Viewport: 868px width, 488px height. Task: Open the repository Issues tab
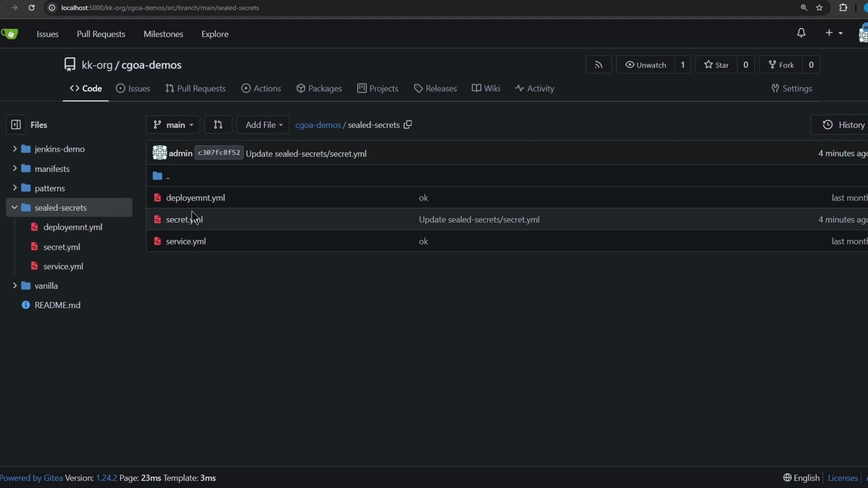(x=133, y=89)
